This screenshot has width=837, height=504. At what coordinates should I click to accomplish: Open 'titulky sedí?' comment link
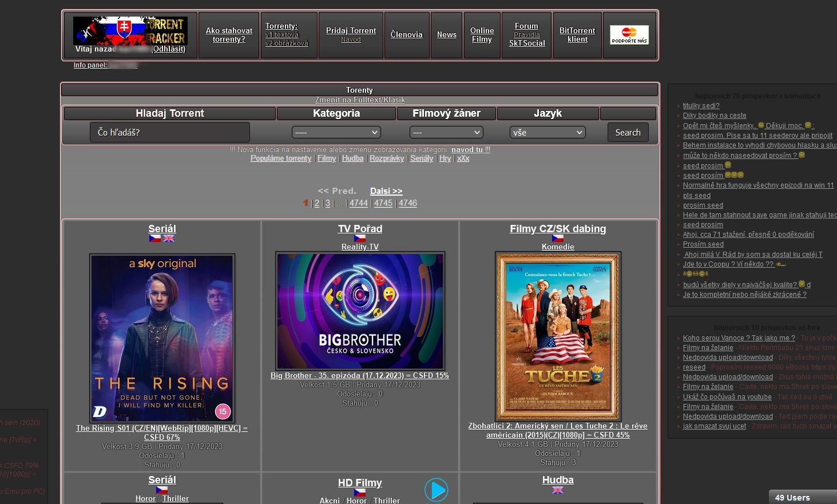point(701,106)
